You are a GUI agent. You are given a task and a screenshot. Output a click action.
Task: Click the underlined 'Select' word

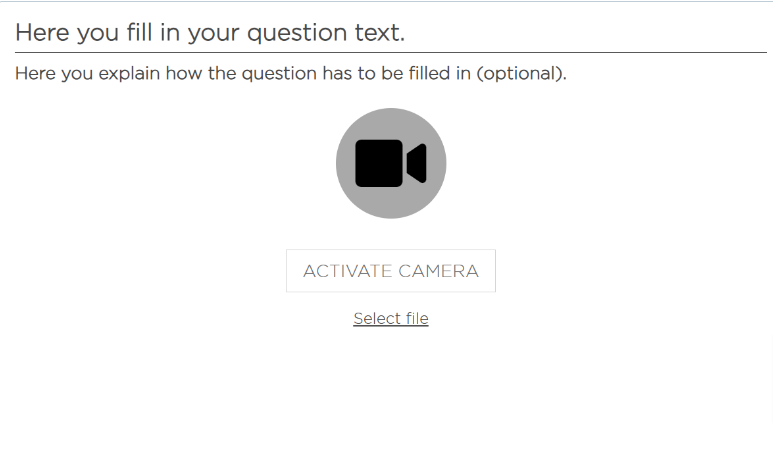pos(377,318)
